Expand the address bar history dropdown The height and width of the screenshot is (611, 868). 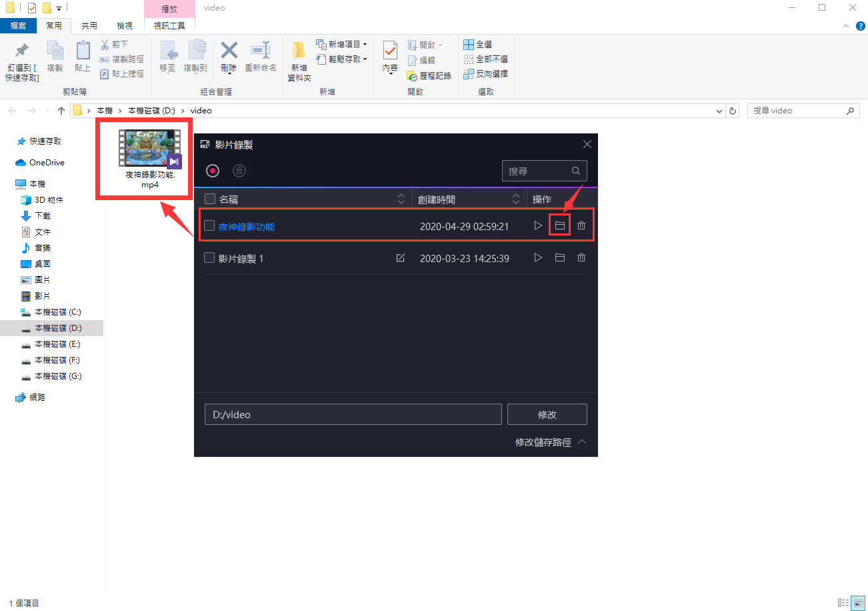pyautogui.click(x=719, y=111)
